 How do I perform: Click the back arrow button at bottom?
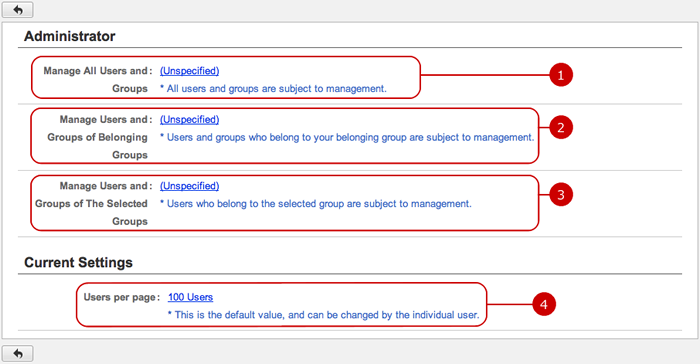pos(17,354)
